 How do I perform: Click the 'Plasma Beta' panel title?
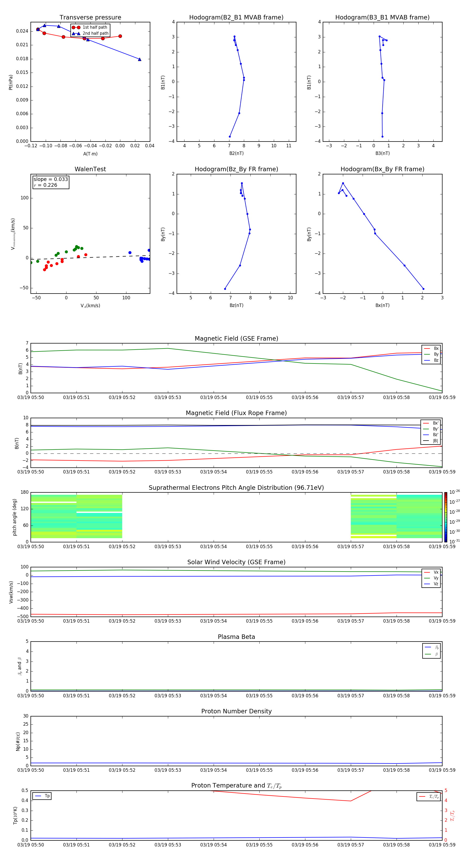(x=236, y=637)
